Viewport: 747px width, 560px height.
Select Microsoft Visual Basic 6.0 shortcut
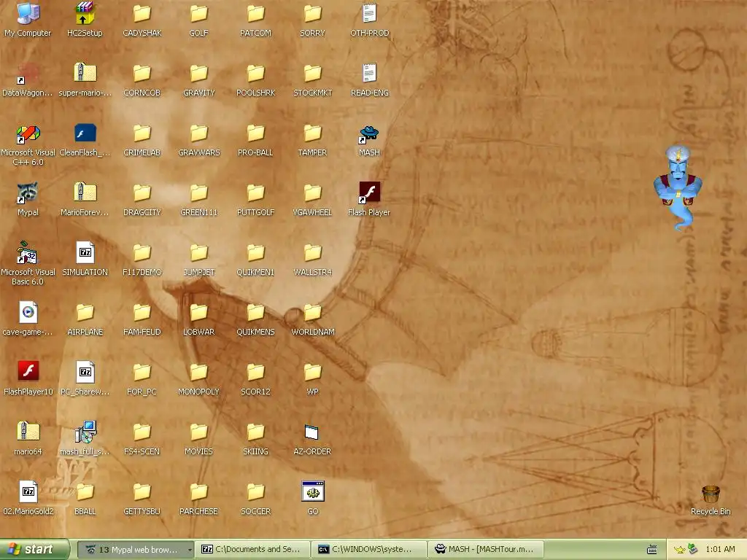tap(28, 253)
